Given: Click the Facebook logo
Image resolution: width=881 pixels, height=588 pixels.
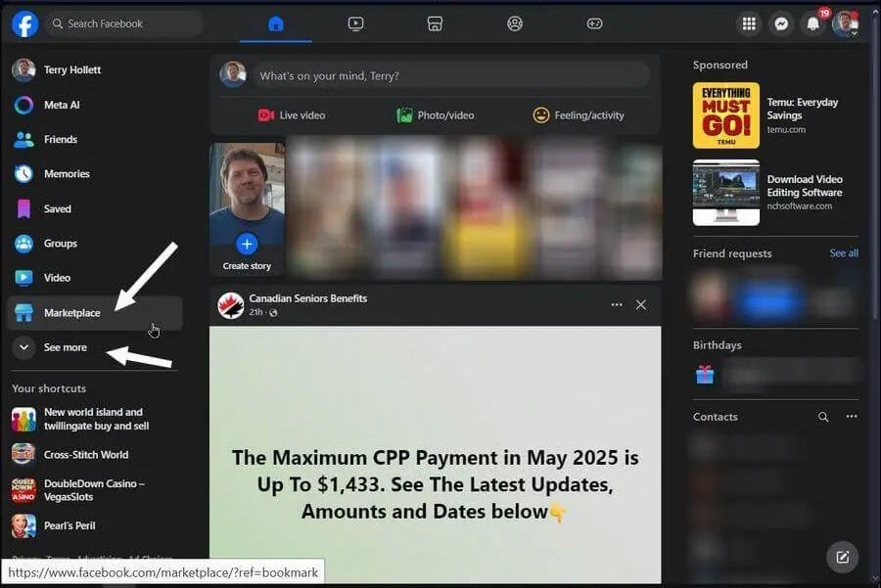Looking at the screenshot, I should click(x=24, y=23).
